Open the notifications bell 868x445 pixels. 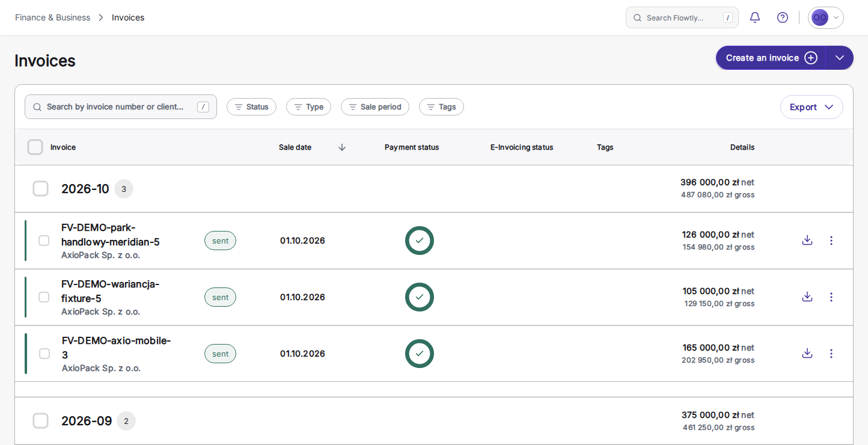pyautogui.click(x=755, y=17)
